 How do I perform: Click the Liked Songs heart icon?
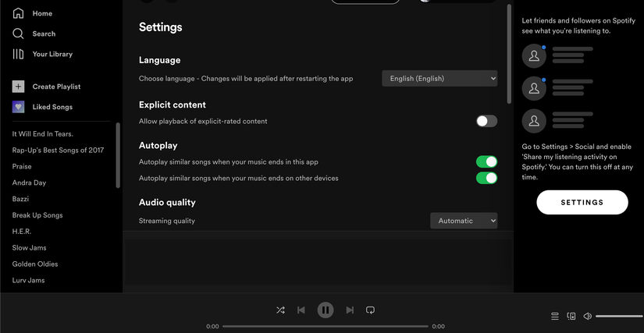click(18, 107)
